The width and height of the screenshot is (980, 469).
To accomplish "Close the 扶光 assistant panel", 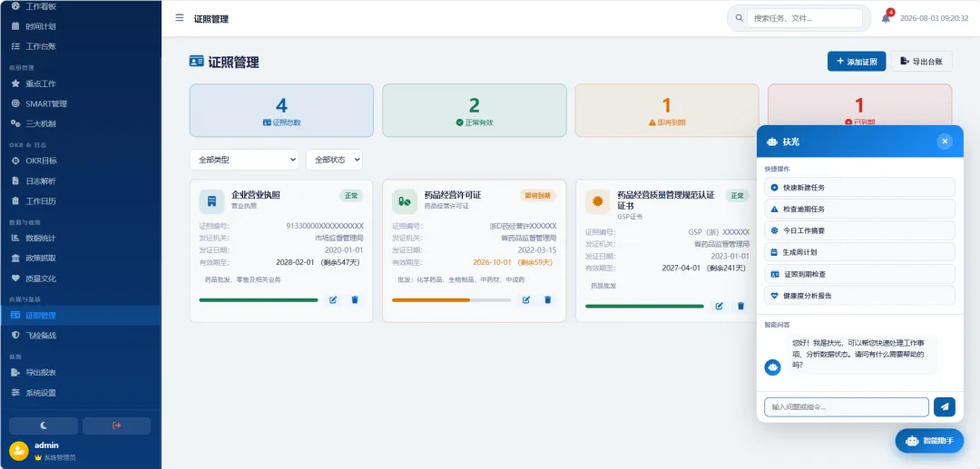I will click(945, 142).
